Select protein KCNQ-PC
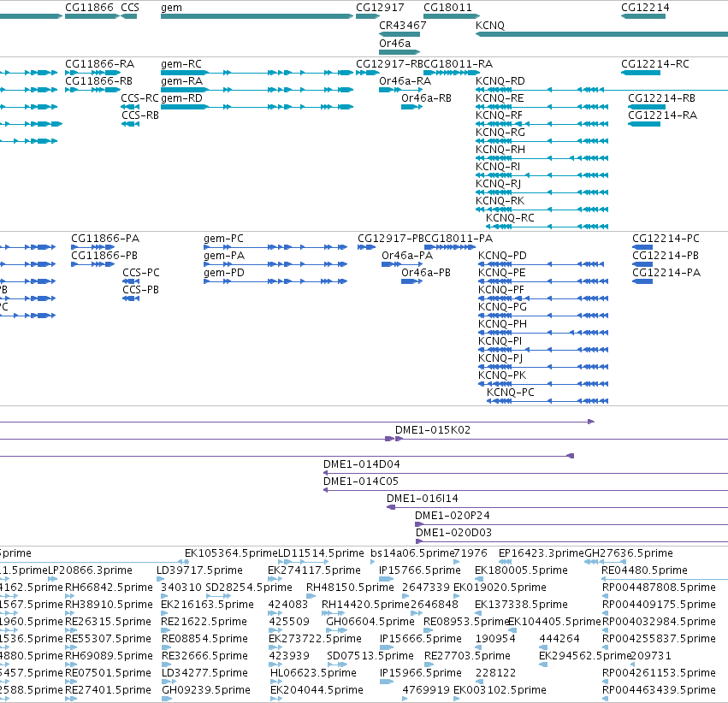Screen dimensions: 728x703 click(x=510, y=392)
